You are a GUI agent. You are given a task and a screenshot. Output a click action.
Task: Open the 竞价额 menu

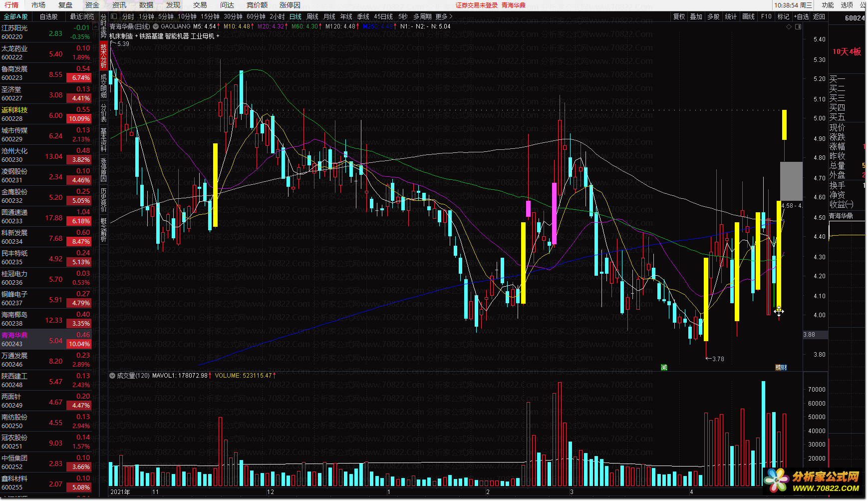tap(257, 5)
